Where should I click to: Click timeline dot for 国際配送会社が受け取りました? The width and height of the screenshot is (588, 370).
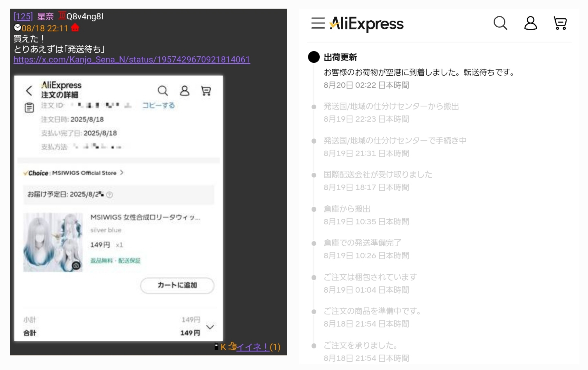click(314, 175)
